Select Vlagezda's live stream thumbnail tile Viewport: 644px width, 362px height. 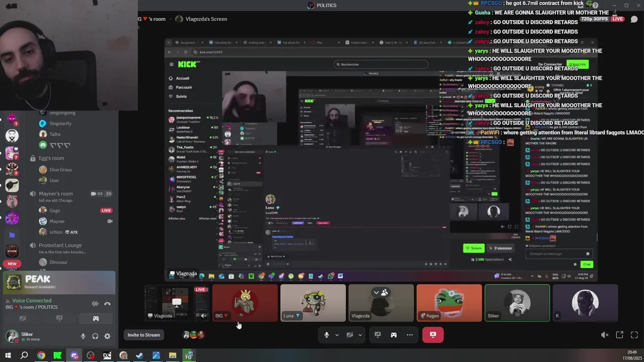pos(177,303)
